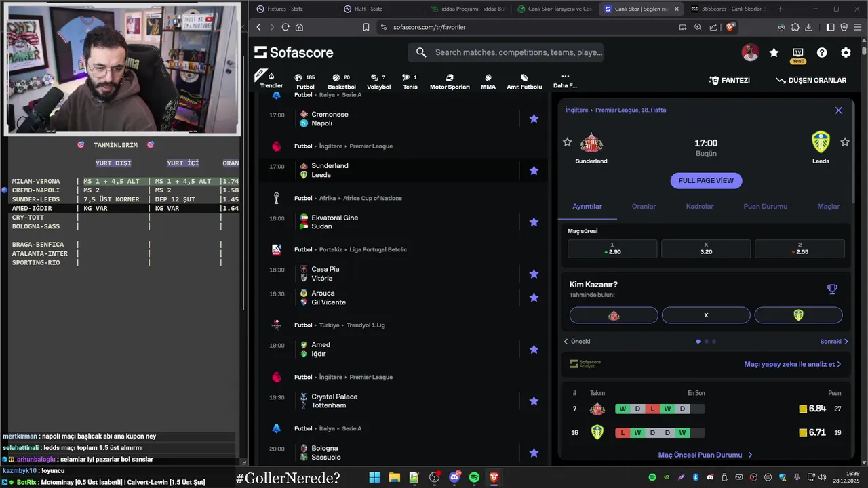Click the Sofascore logo
Viewport: 868px width, 488px height.
[x=294, y=52]
